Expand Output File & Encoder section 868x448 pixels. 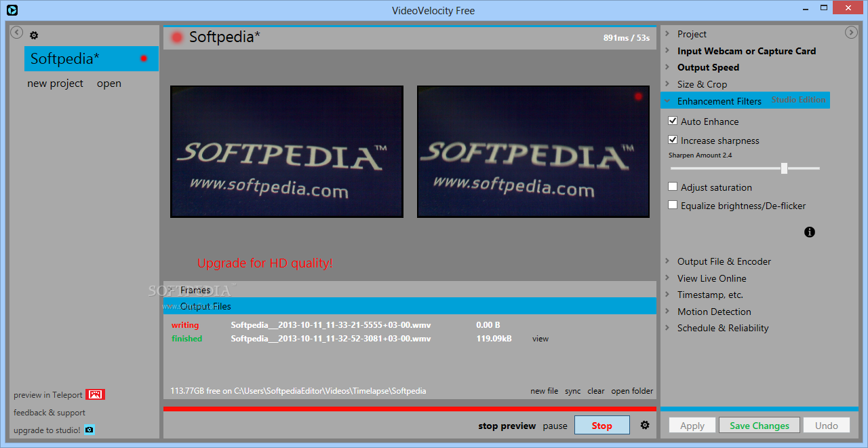click(724, 261)
